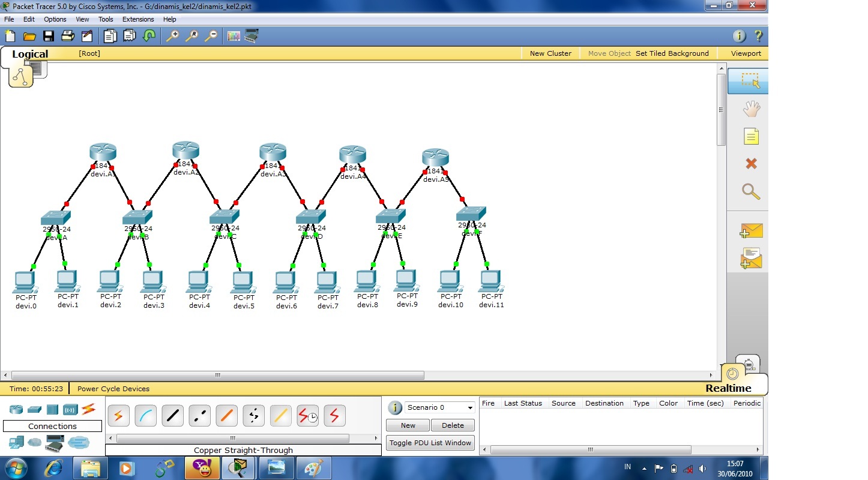Click Toggle PDU List Window
The image size is (868, 480).
point(430,443)
